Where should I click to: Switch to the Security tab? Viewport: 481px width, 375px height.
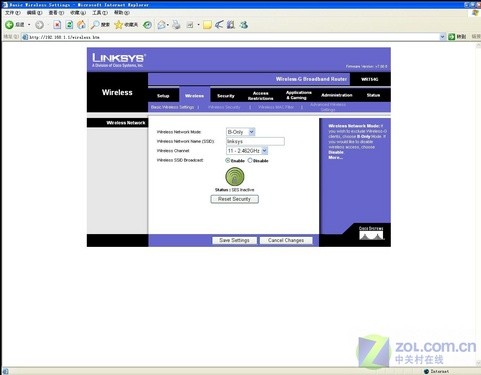[226, 96]
